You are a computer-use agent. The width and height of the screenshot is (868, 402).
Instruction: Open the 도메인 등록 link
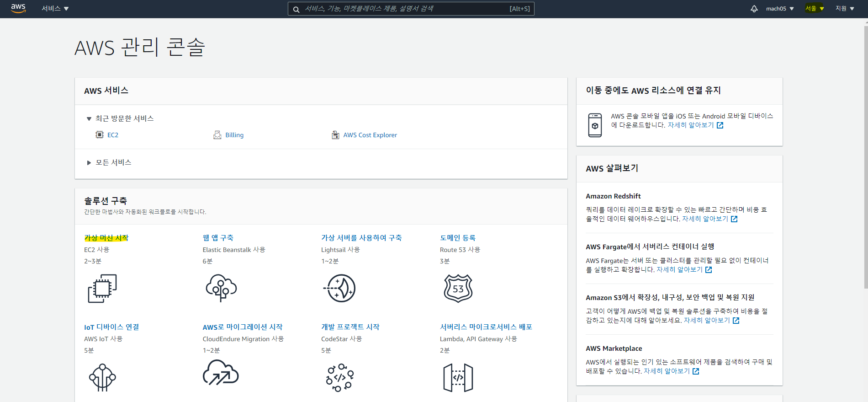tap(458, 238)
